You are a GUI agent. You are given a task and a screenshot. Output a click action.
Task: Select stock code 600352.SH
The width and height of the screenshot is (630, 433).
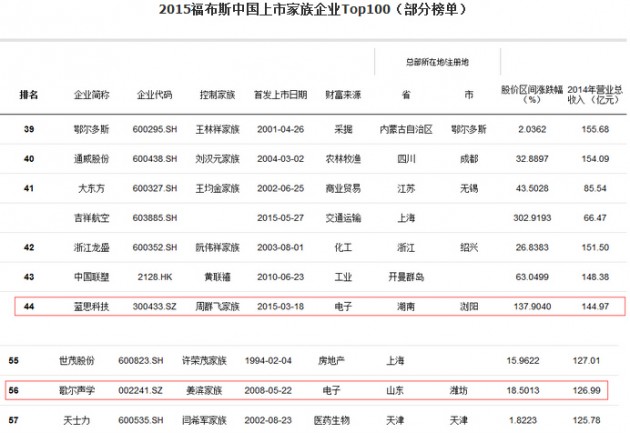(155, 247)
